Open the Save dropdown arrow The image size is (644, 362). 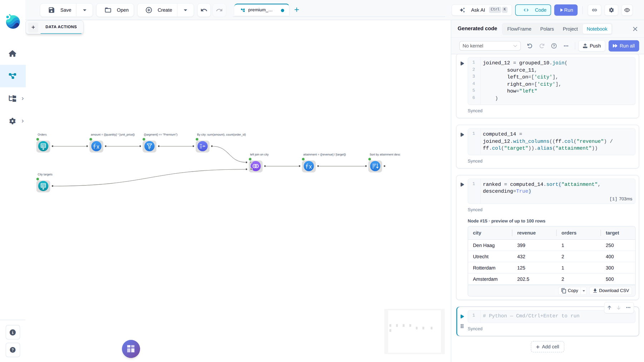tap(85, 10)
